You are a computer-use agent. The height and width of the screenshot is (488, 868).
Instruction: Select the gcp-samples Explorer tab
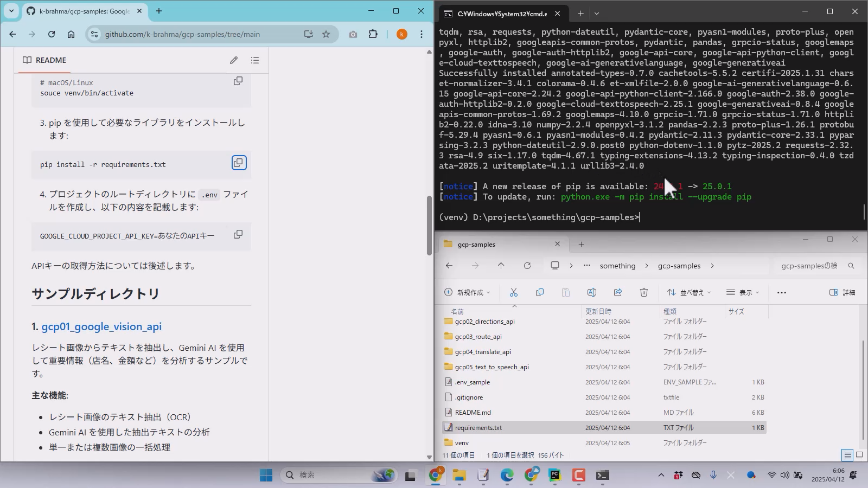[499, 245]
